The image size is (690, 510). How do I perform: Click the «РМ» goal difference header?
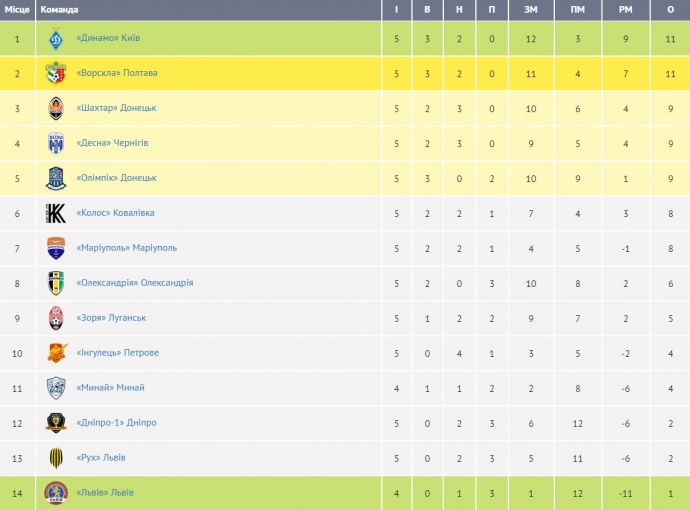(x=624, y=9)
